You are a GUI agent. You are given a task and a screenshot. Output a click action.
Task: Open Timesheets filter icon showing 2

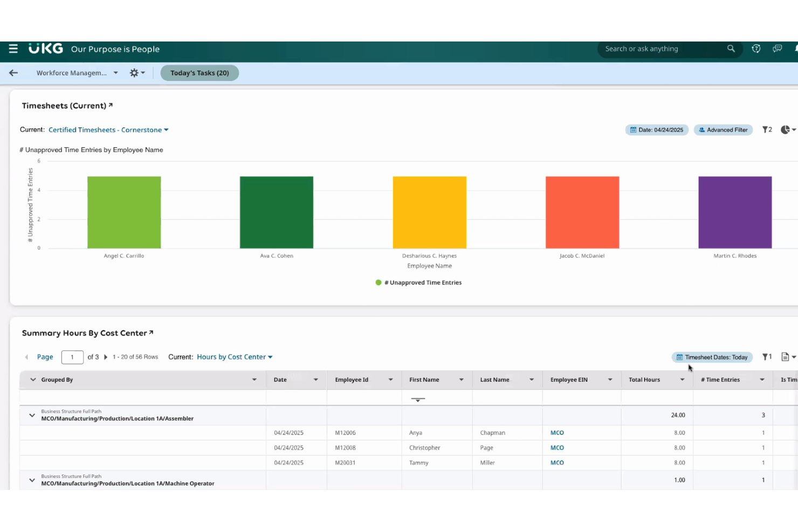(x=767, y=130)
